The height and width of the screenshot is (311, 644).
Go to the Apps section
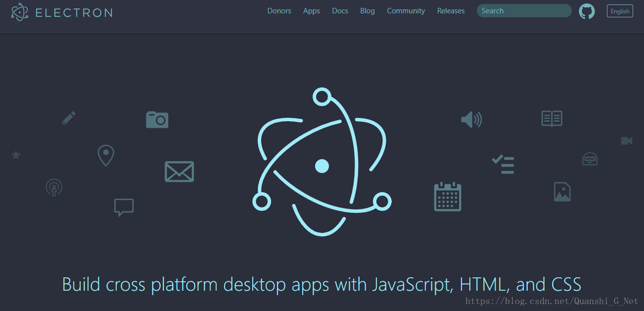click(x=312, y=11)
